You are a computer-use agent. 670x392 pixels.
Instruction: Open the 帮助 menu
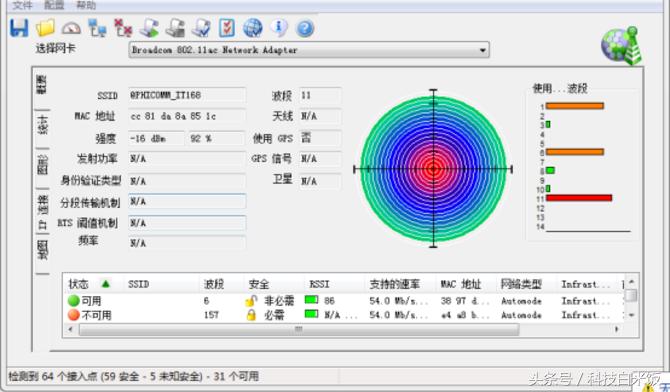(x=86, y=5)
